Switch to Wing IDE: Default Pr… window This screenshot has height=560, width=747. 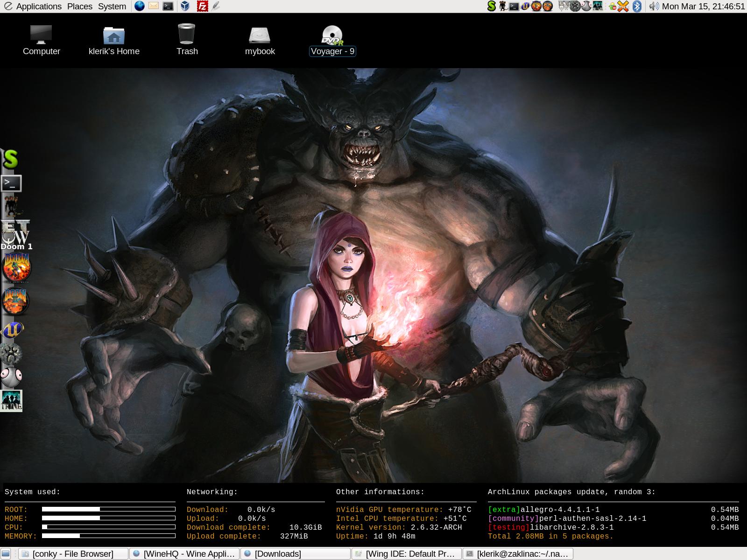[406, 554]
